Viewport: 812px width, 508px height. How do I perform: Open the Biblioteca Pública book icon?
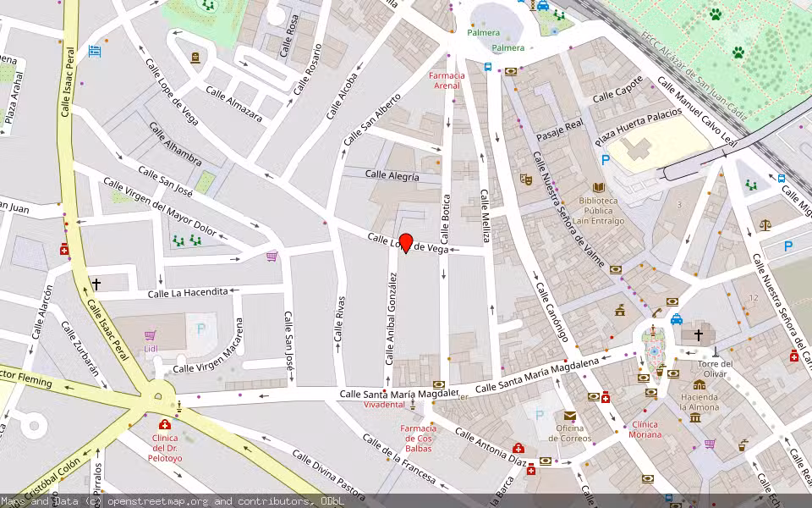(599, 188)
